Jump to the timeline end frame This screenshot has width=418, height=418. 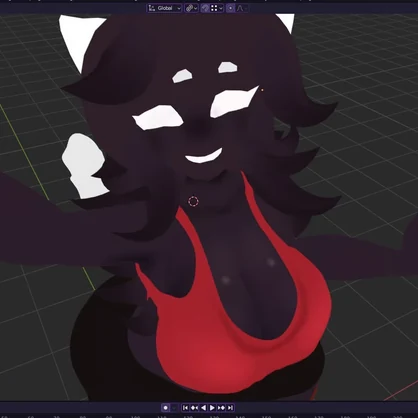(x=230, y=408)
